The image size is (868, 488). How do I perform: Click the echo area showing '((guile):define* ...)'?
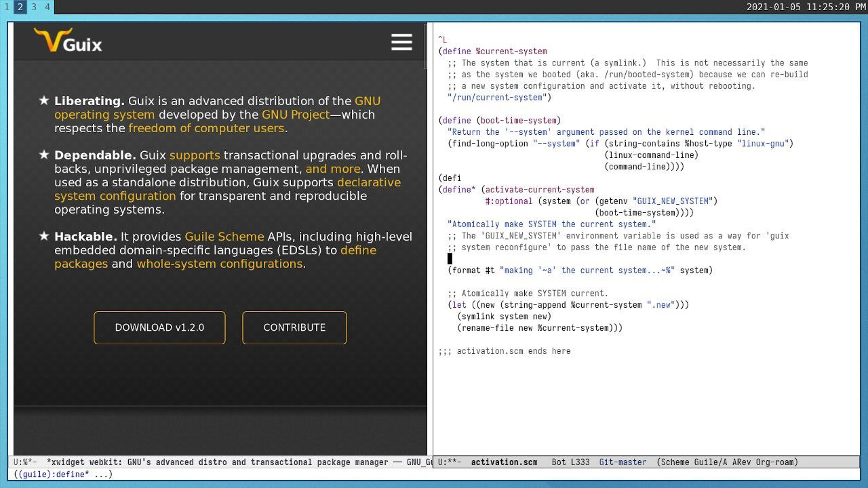click(63, 474)
